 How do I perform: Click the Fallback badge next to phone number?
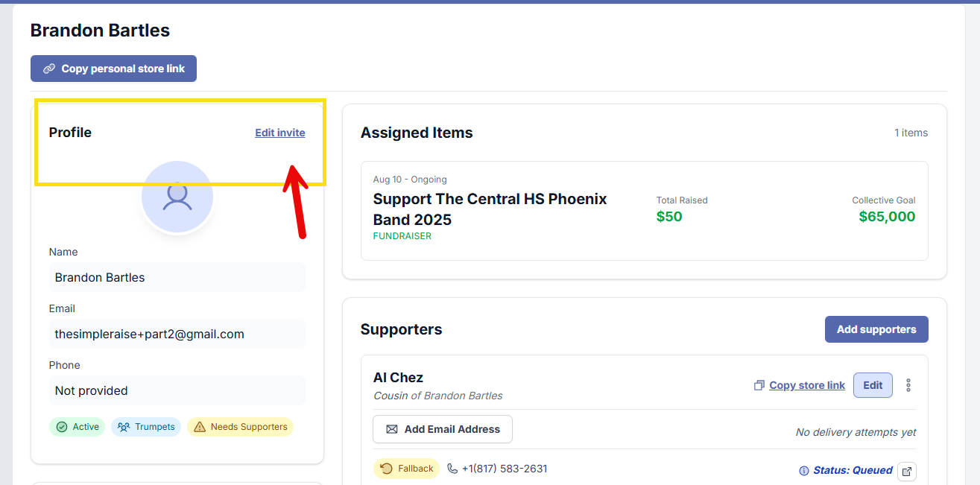pyautogui.click(x=406, y=469)
